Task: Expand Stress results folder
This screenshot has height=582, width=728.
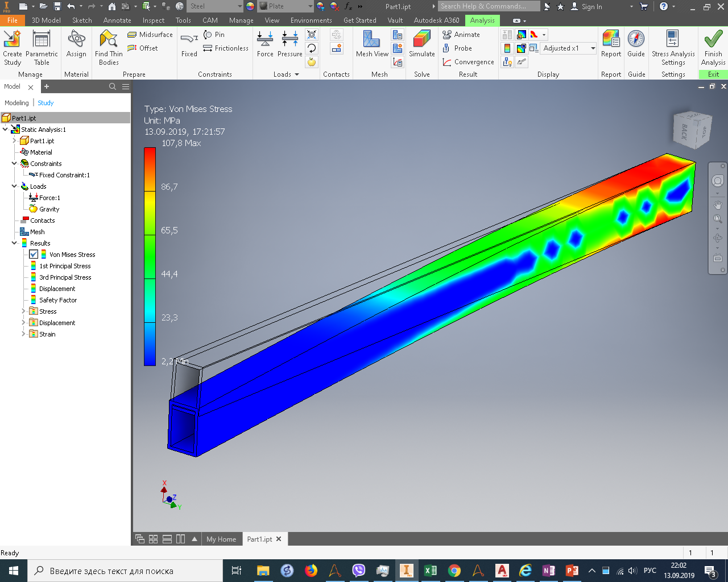Action: pos(23,311)
